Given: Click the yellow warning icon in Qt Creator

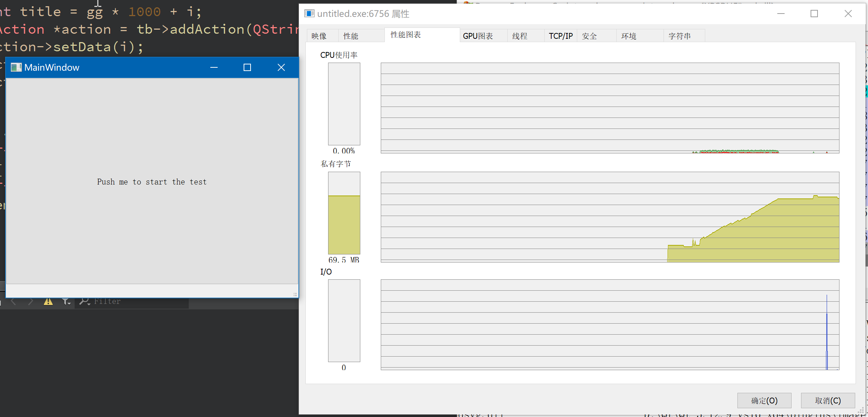Looking at the screenshot, I should point(48,302).
